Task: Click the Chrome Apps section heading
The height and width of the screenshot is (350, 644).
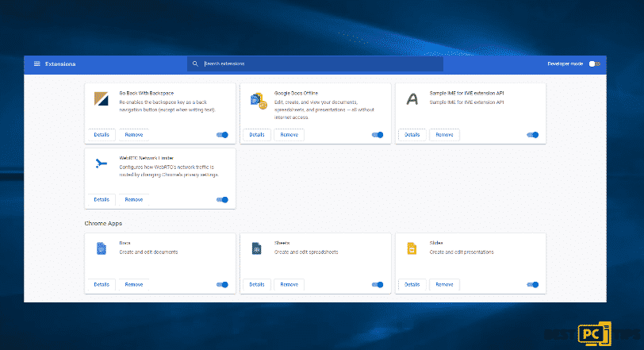Action: (x=103, y=224)
